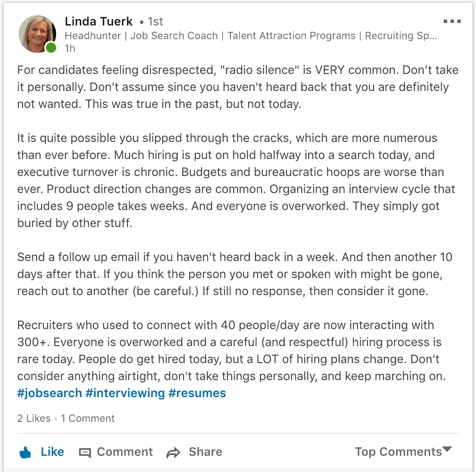The image size is (476, 472).
Task: Select the #resumes hashtag
Action: (197, 393)
